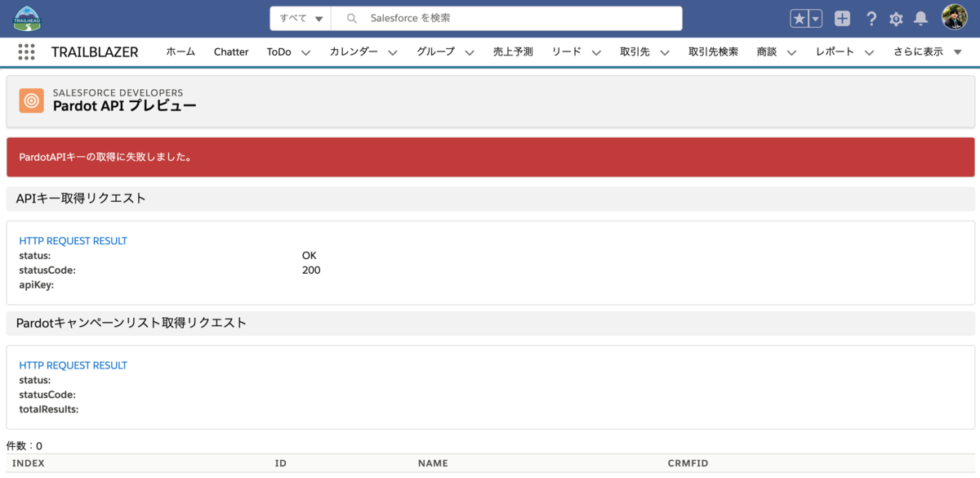Expand the グループ tab chevron
The width and height of the screenshot is (980, 478).
(x=470, y=52)
